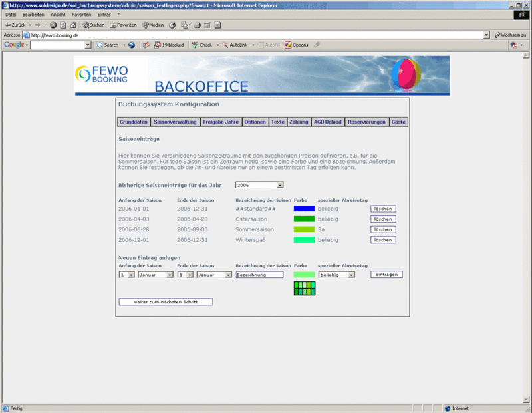Screen dimensions: 532x413
Task: Click the Bezeichnung text input field
Action: click(259, 274)
